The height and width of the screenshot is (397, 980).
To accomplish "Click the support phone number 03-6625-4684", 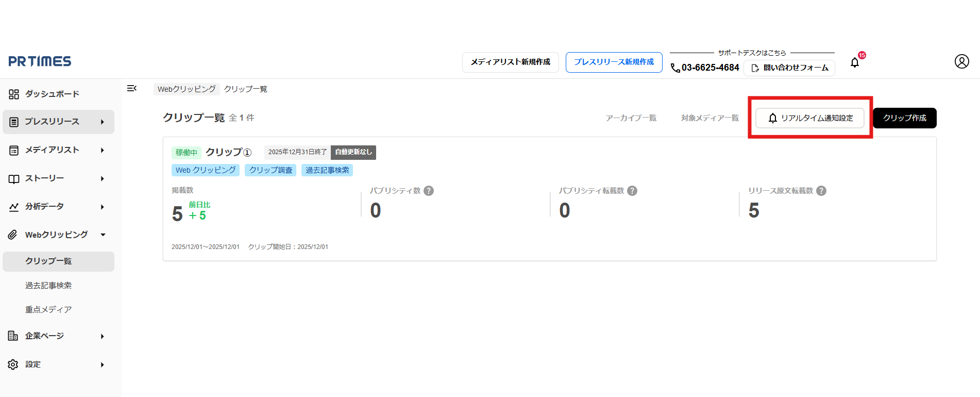I will [x=710, y=68].
